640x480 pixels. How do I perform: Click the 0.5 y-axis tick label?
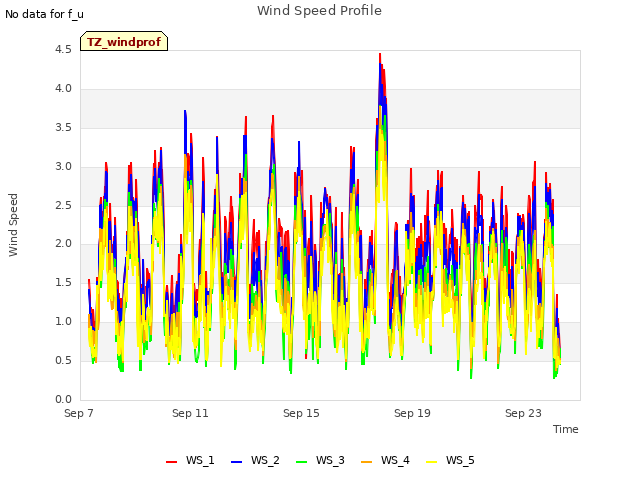(x=63, y=360)
